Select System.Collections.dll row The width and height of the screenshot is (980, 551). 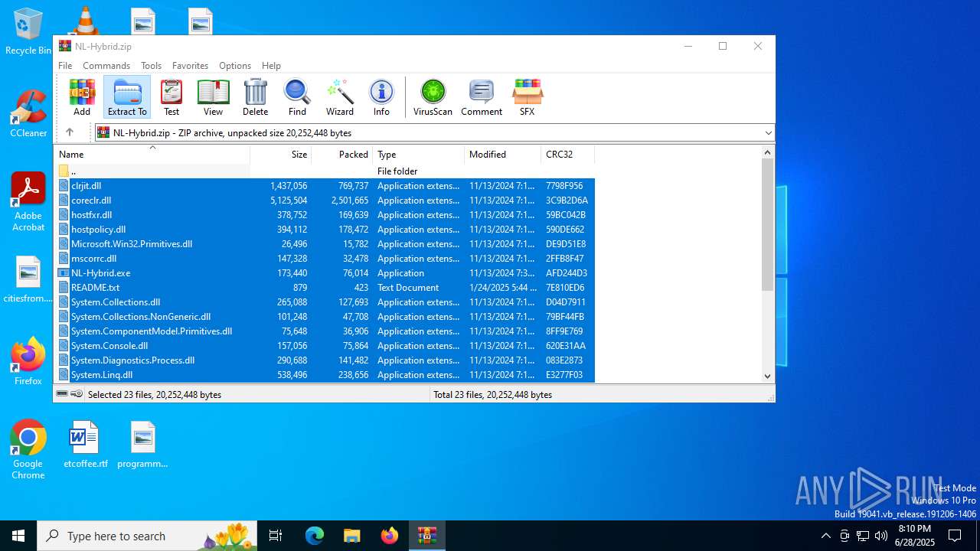click(x=325, y=302)
